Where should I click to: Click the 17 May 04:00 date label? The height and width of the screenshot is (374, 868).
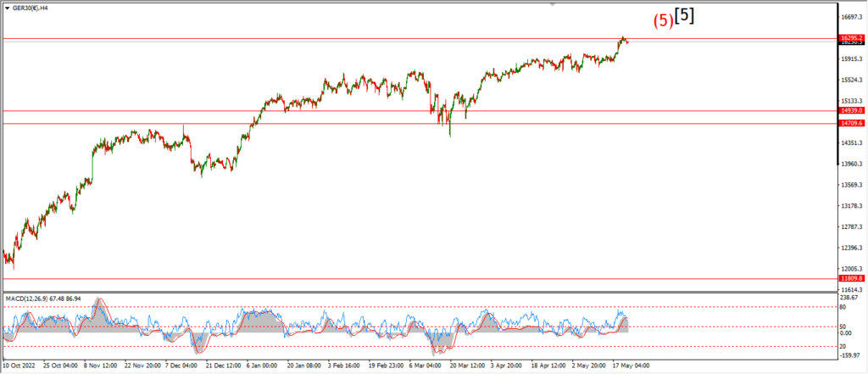630,366
